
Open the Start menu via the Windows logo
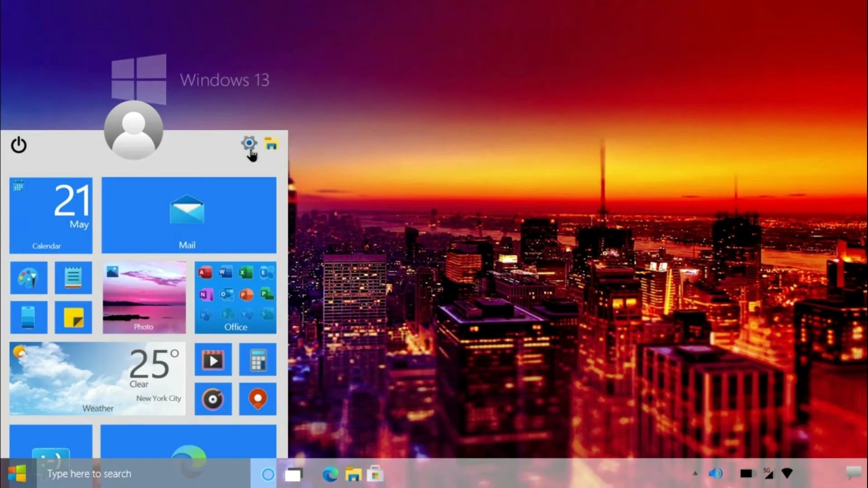click(16, 474)
